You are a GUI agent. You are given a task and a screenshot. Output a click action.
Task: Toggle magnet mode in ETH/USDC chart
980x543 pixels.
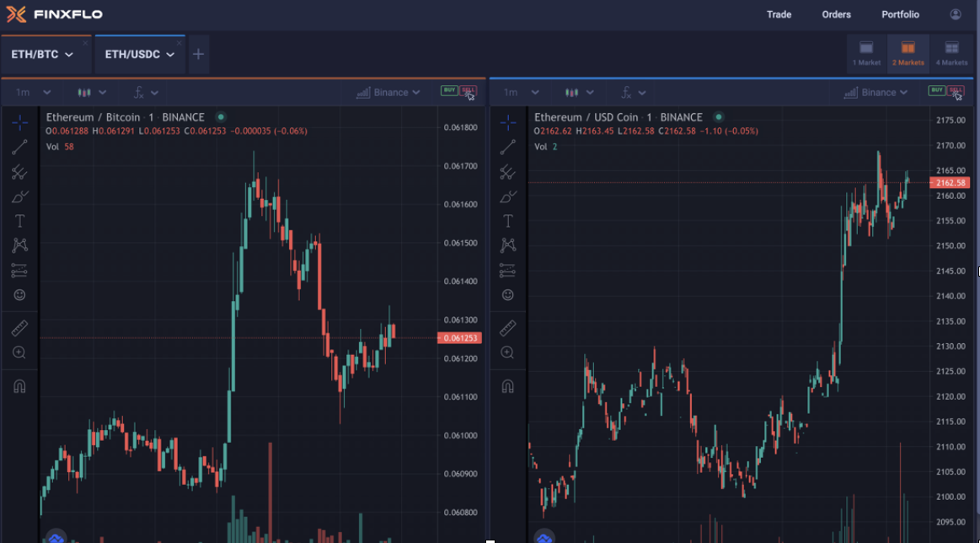508,387
